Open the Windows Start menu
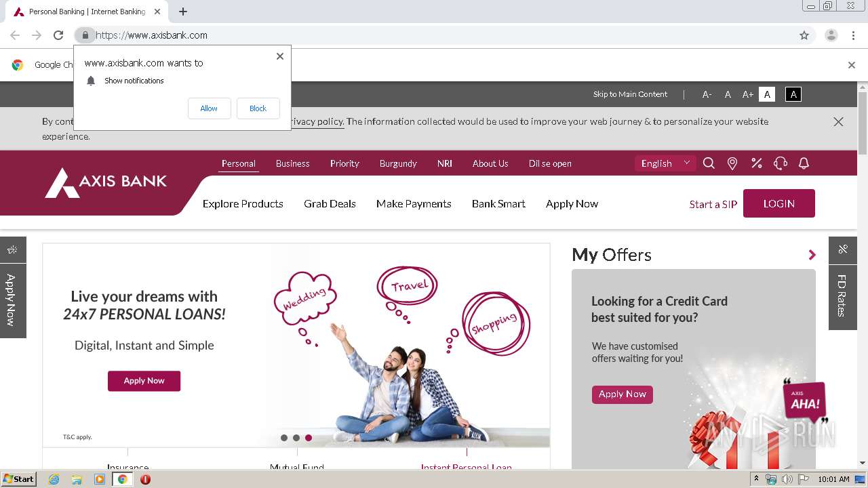Screen dimensions: 868x488 click(19, 479)
